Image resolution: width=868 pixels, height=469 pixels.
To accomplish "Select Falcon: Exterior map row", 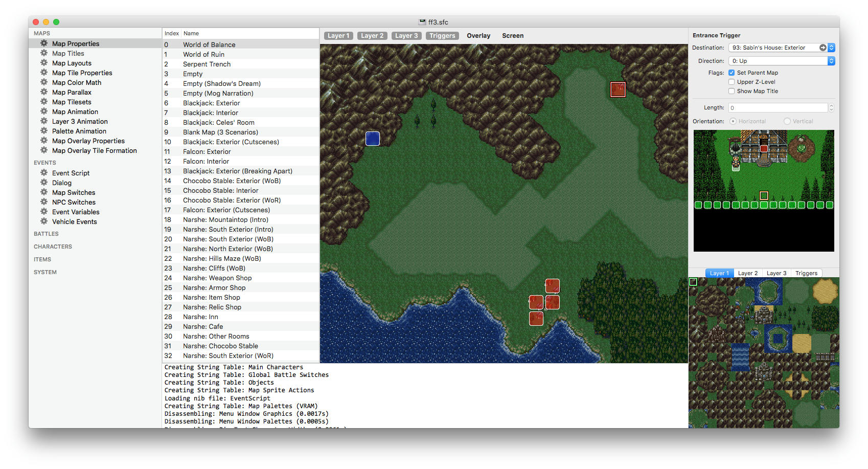I will (x=241, y=151).
